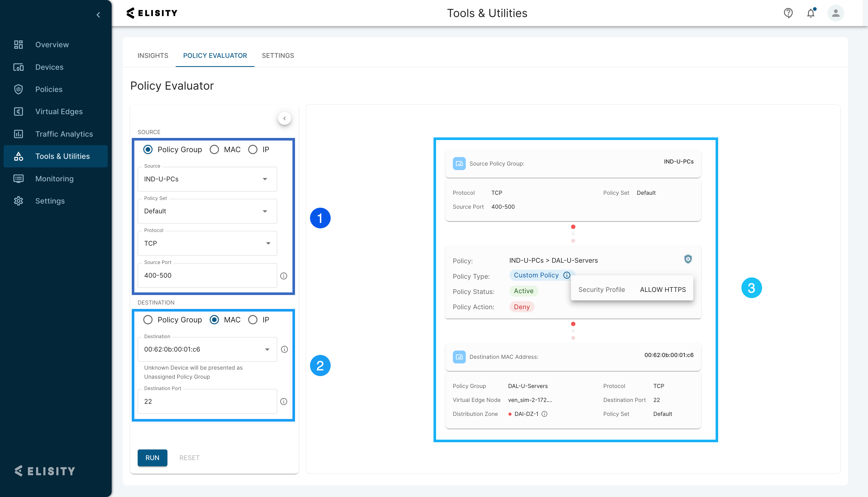Click the destination MAC 00:62:0b:00:01:c6 result value
Screen dimensions: 868x497
tap(669, 355)
